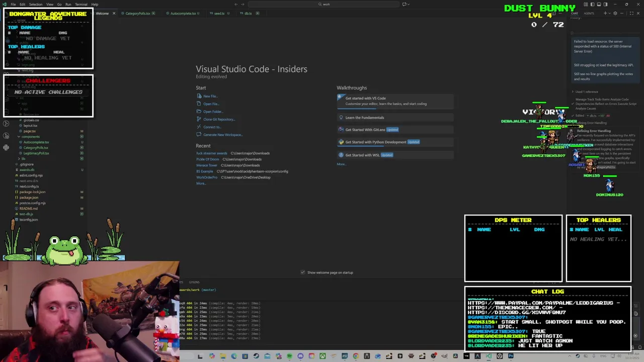Switch to the Autocomplete.tsx editor tab
Image resolution: width=644 pixels, height=362 pixels.
point(183,14)
